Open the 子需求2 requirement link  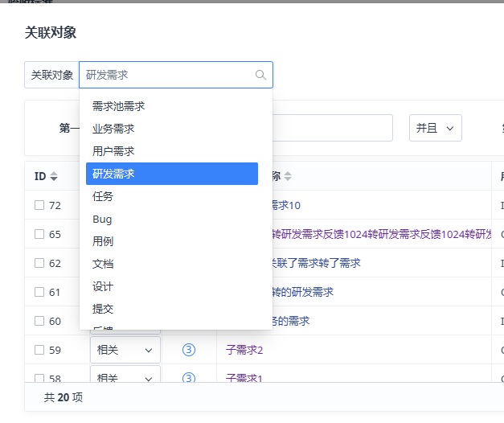tap(244, 350)
